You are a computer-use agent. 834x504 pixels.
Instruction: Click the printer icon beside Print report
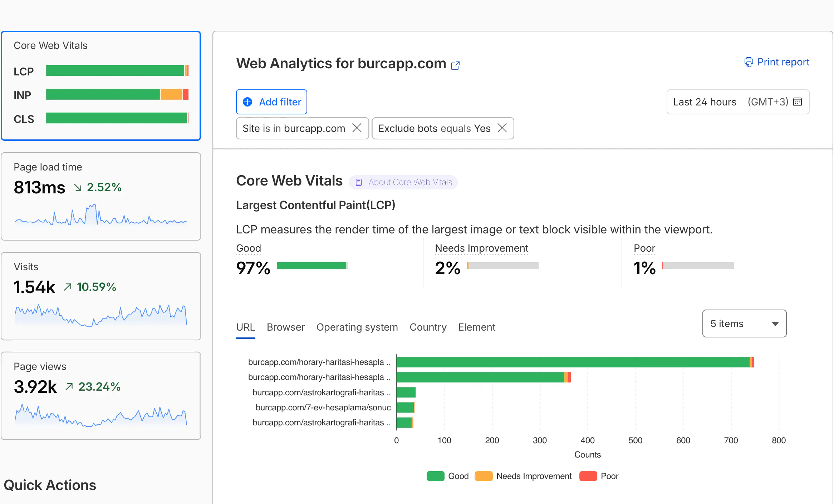point(749,62)
